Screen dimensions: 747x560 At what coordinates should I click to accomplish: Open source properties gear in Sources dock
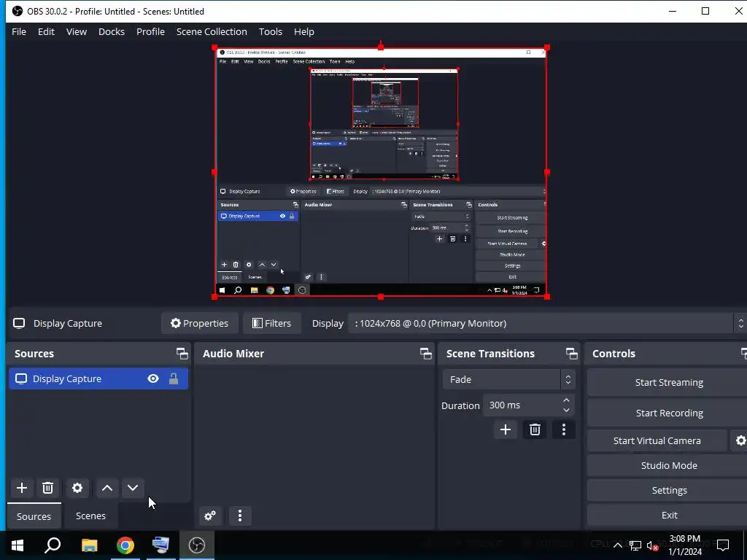pos(77,488)
